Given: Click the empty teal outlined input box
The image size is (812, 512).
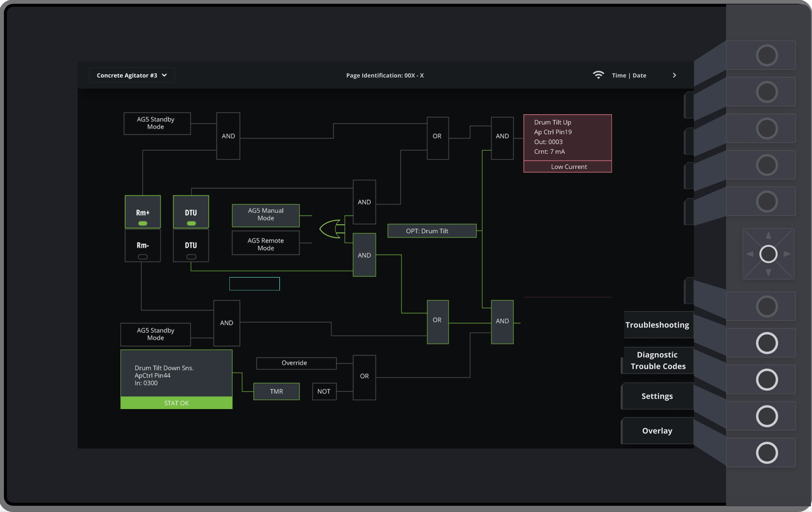Looking at the screenshot, I should [x=254, y=284].
